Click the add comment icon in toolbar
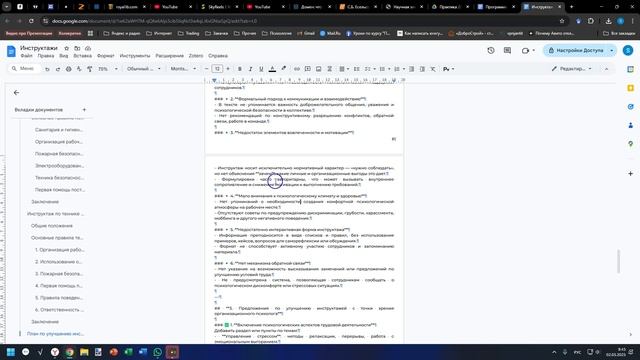 click(308, 69)
